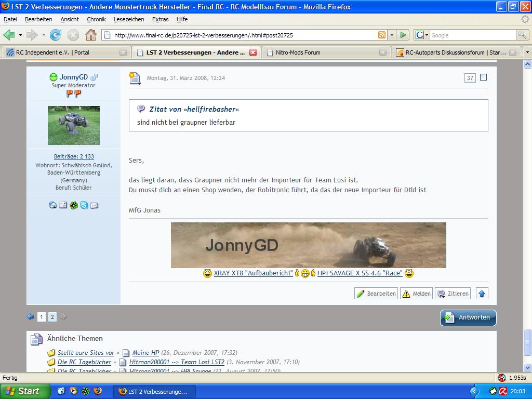Viewport: 532px width, 399px height.
Task: Expand the address bar URL history dropdown
Action: [391, 35]
